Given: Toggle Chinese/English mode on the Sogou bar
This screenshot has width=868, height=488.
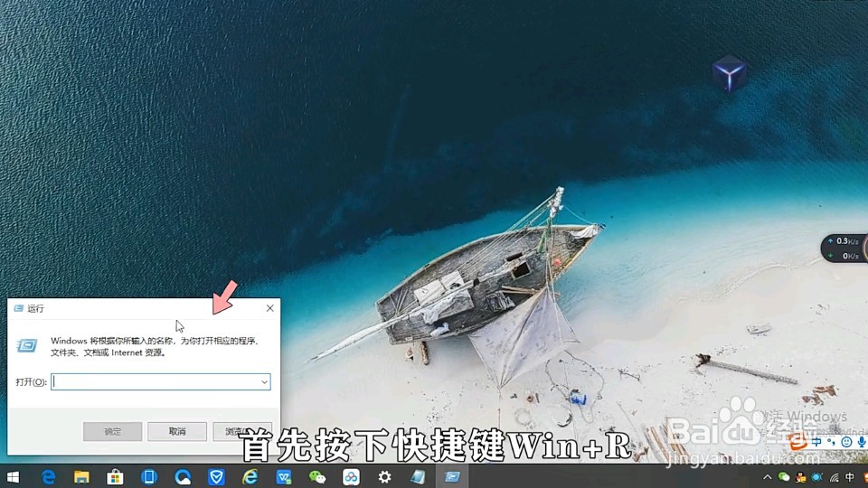Looking at the screenshot, I should tap(817, 442).
